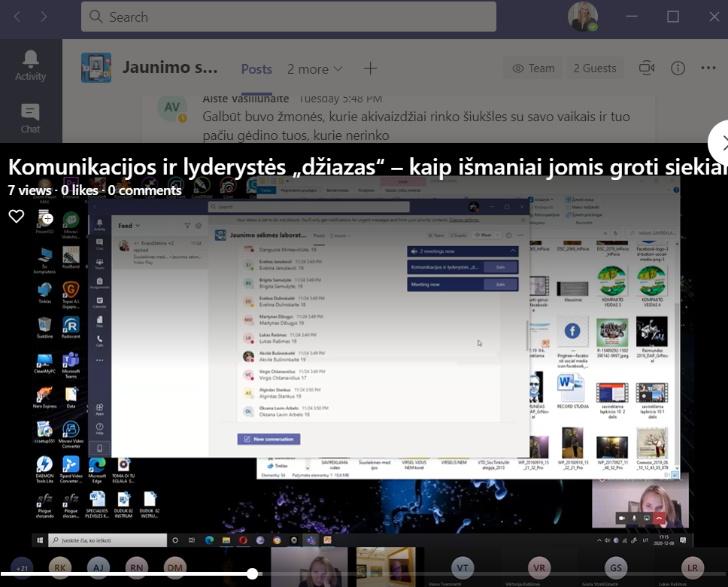This screenshot has width=728, height=587.
Task: Select the VT participant avatar
Action: [463, 568]
